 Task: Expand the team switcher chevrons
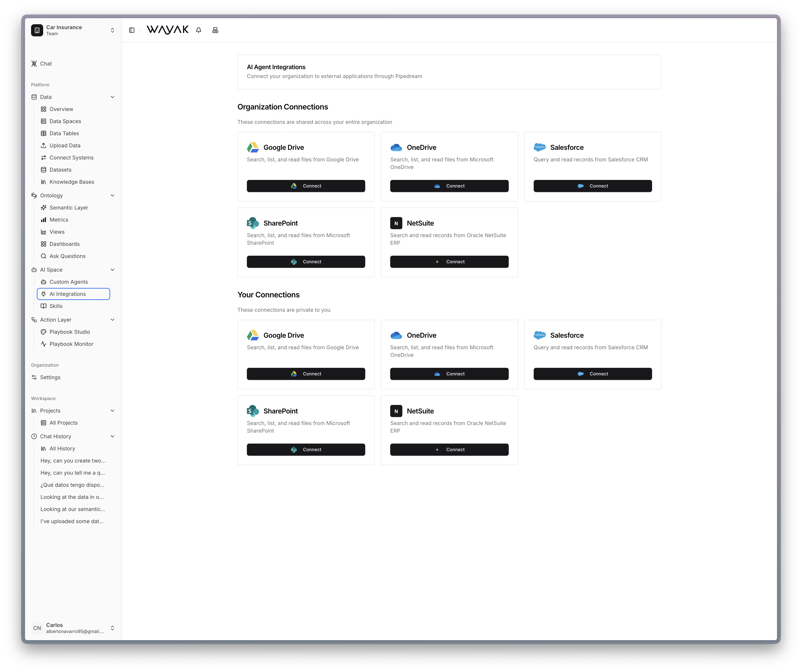(x=112, y=30)
